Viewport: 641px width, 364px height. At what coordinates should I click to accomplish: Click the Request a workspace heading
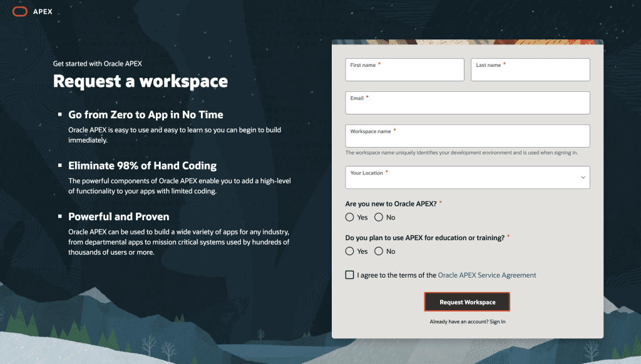[140, 81]
